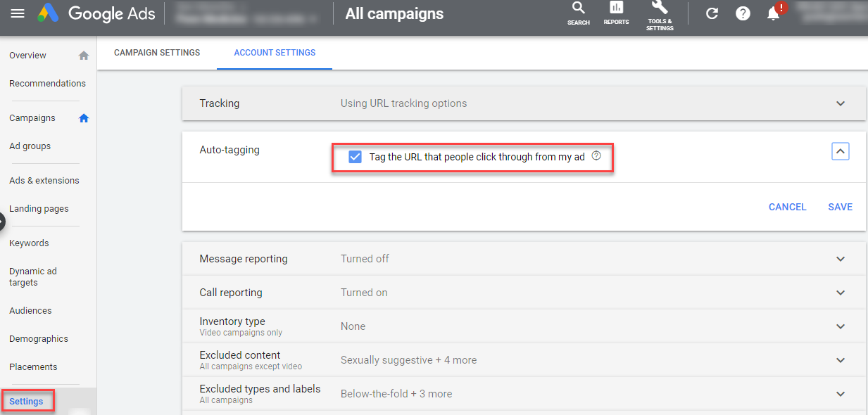Viewport: 868px width, 415px height.
Task: Expand the Inventory type dropdown
Action: [840, 326]
